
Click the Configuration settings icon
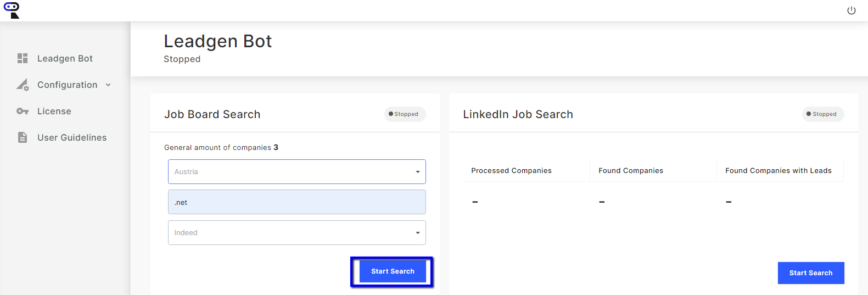tap(23, 85)
